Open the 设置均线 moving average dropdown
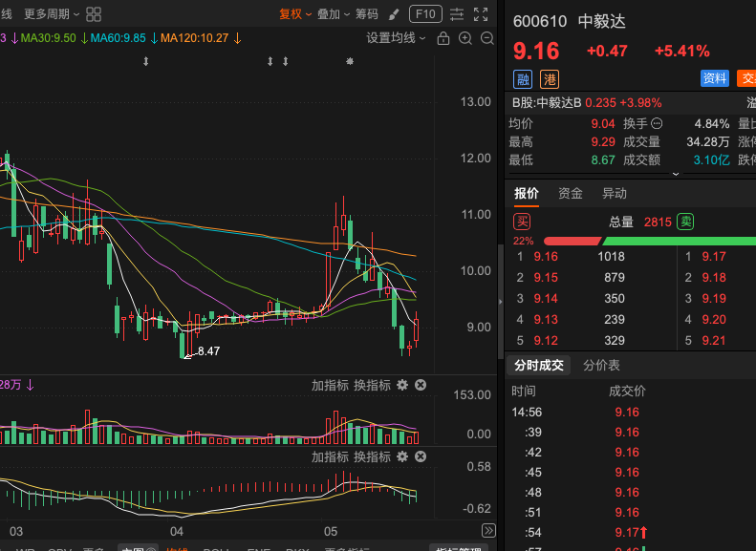 click(x=396, y=38)
